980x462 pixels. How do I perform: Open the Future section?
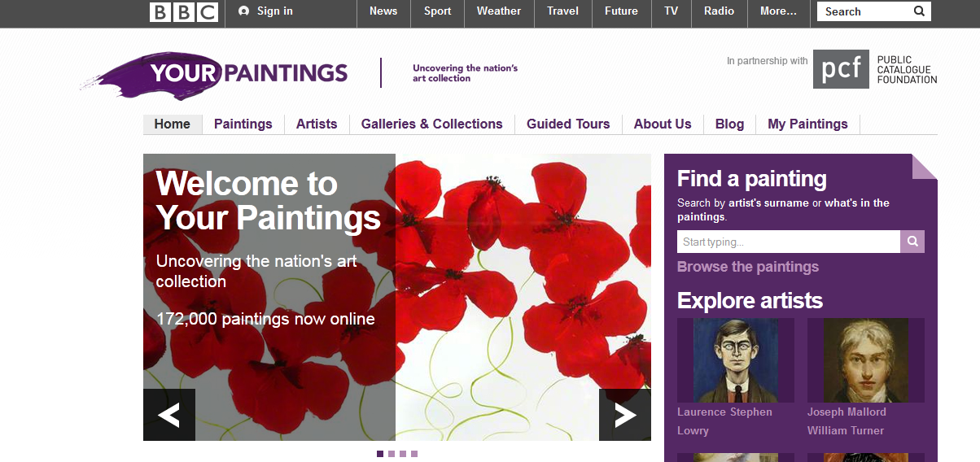[621, 11]
